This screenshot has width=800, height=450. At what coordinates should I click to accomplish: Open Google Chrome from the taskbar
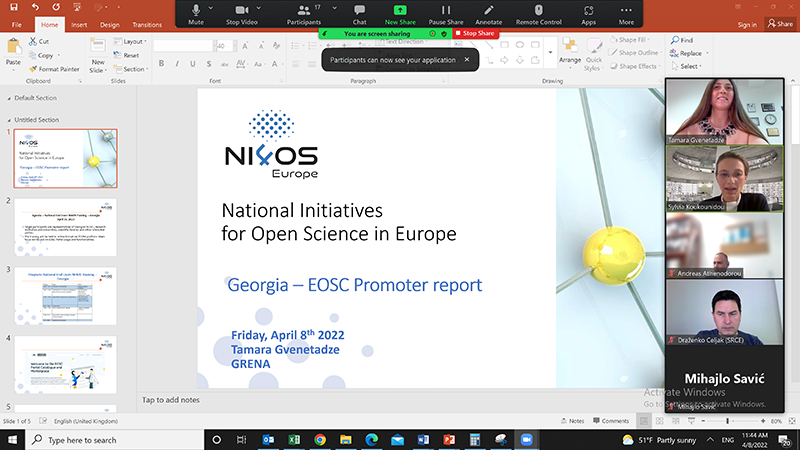pyautogui.click(x=320, y=440)
